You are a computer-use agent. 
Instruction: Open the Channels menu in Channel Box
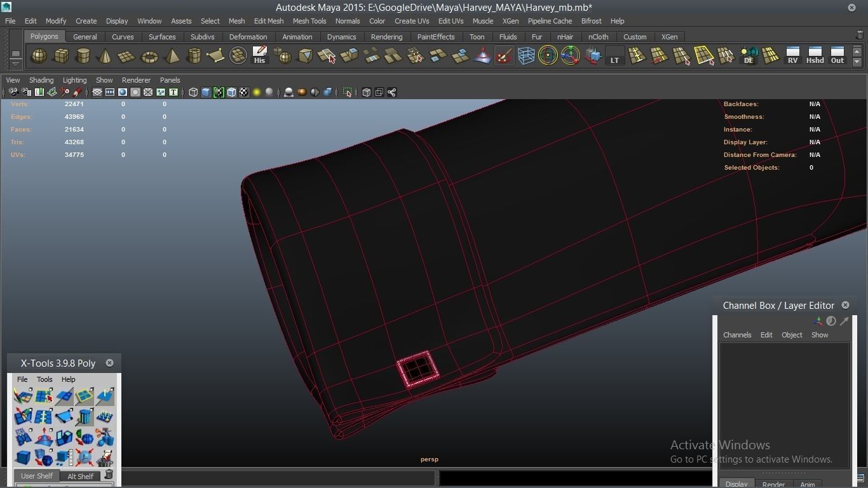(x=737, y=335)
